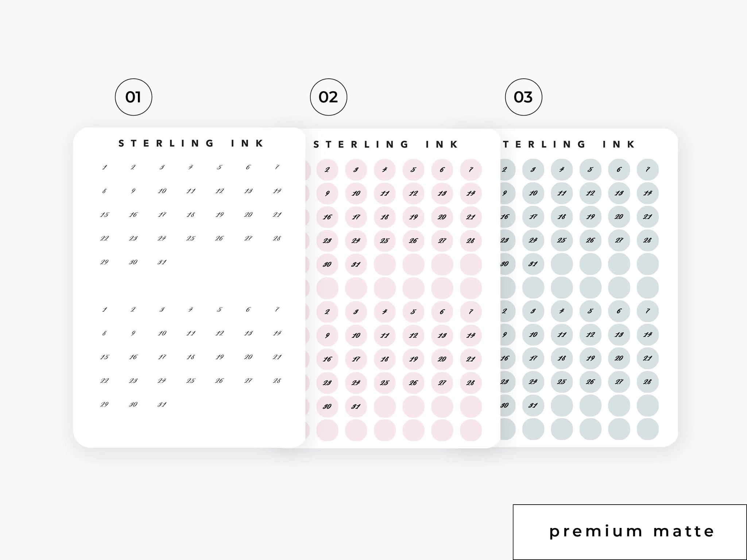
Task: Select pink dot 31 in the upper set
Action: tap(356, 265)
